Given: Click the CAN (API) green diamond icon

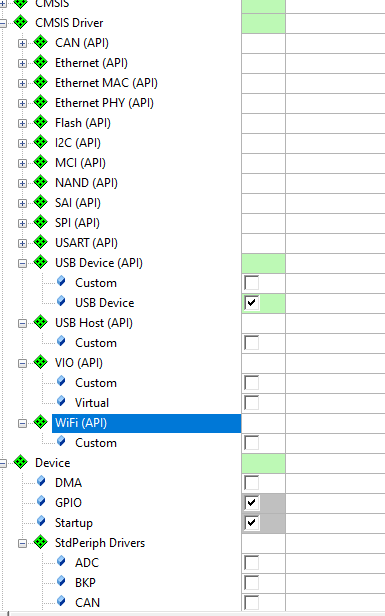Looking at the screenshot, I should coord(40,42).
